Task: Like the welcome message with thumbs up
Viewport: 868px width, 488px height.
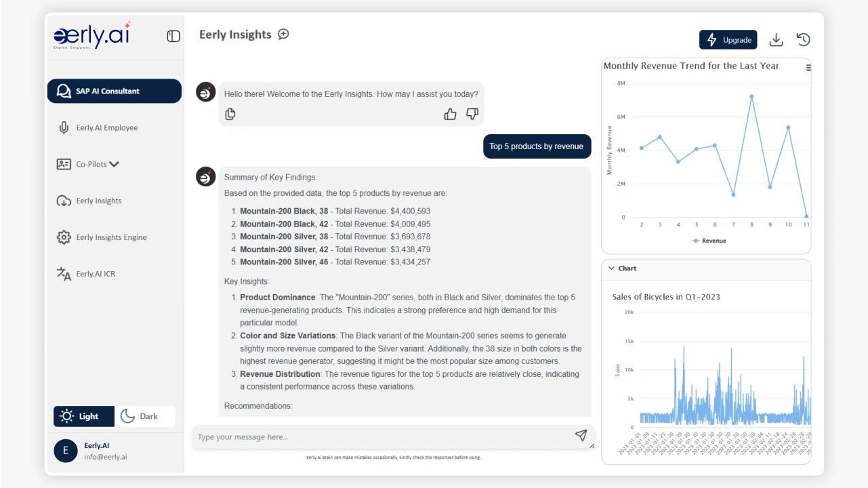Action: click(x=450, y=114)
